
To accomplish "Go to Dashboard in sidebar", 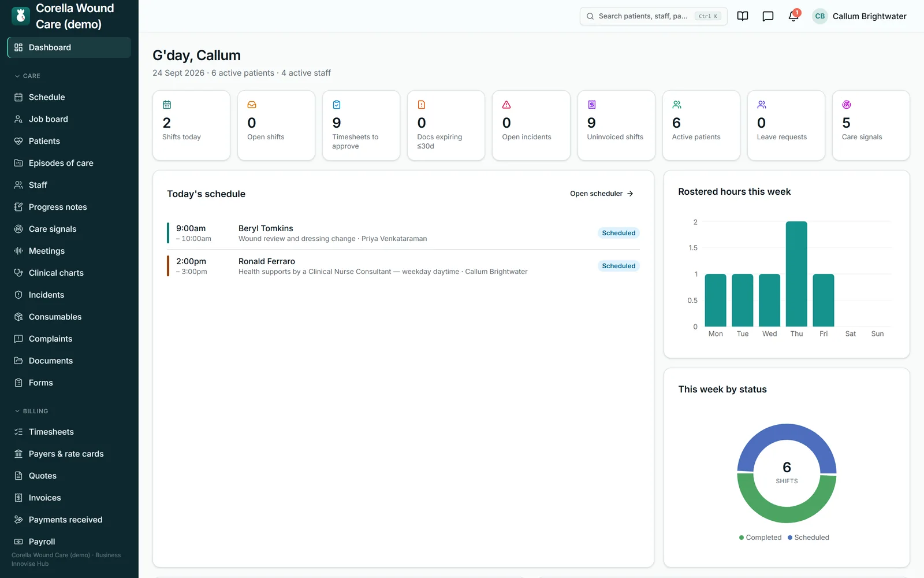I will point(69,47).
